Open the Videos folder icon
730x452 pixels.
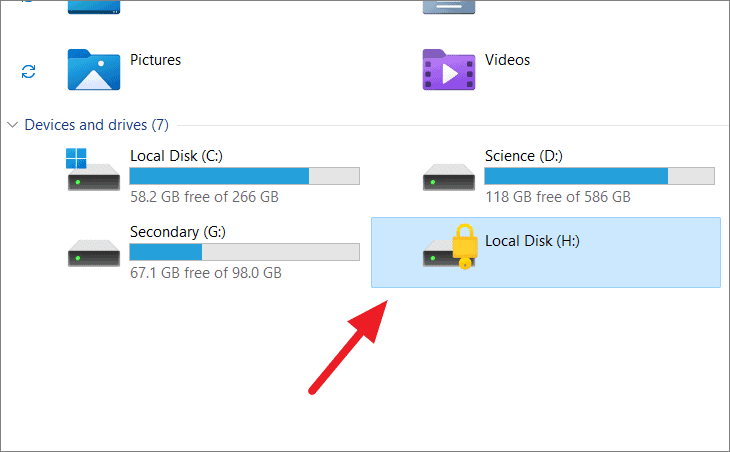click(x=449, y=69)
